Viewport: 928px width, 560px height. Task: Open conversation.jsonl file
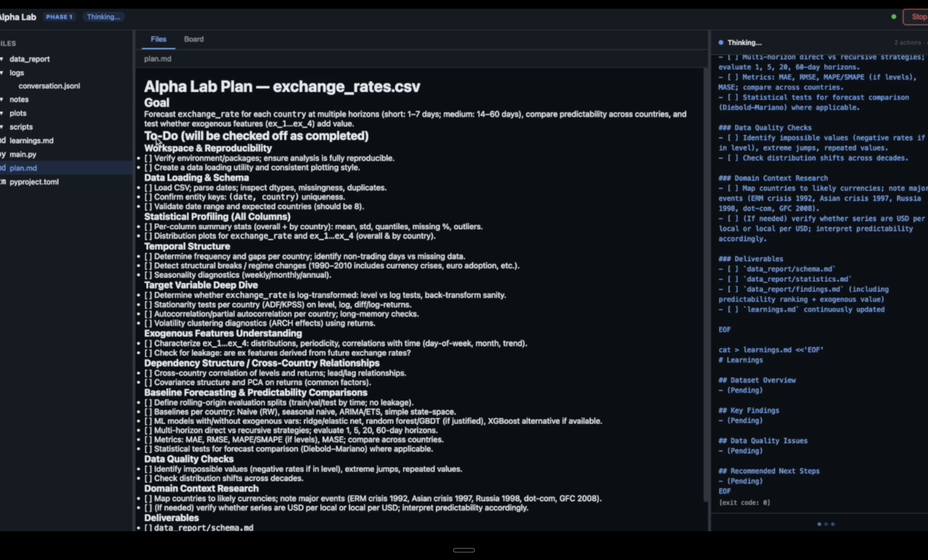point(49,86)
